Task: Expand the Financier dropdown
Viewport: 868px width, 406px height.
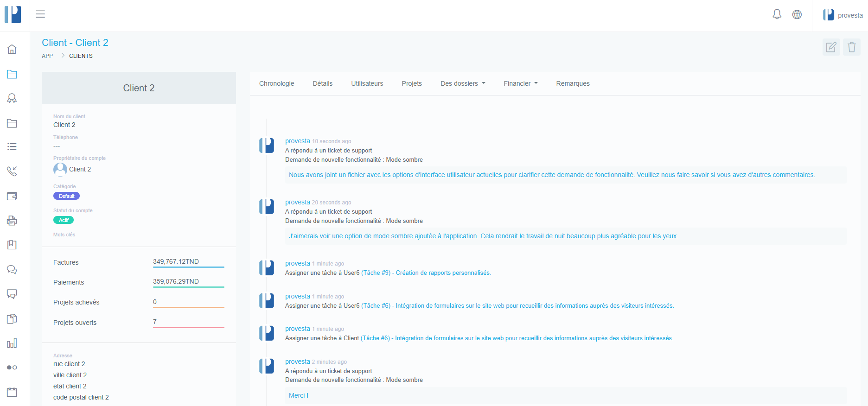Action: tap(520, 83)
